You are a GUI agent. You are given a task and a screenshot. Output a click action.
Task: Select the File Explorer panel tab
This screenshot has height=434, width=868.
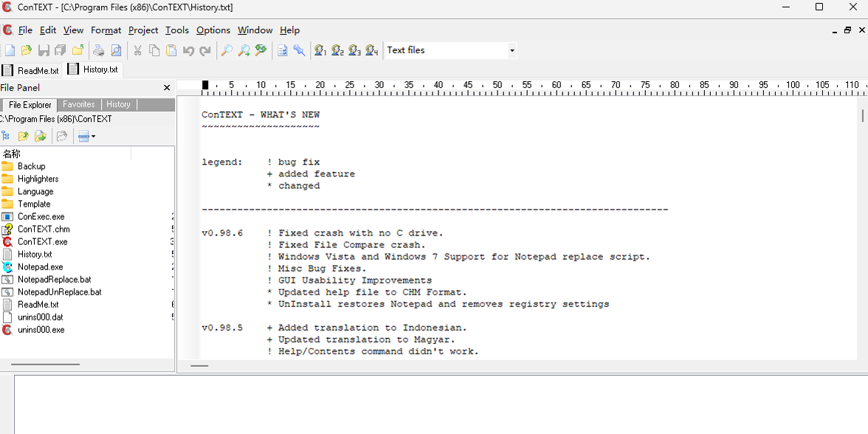[30, 105]
